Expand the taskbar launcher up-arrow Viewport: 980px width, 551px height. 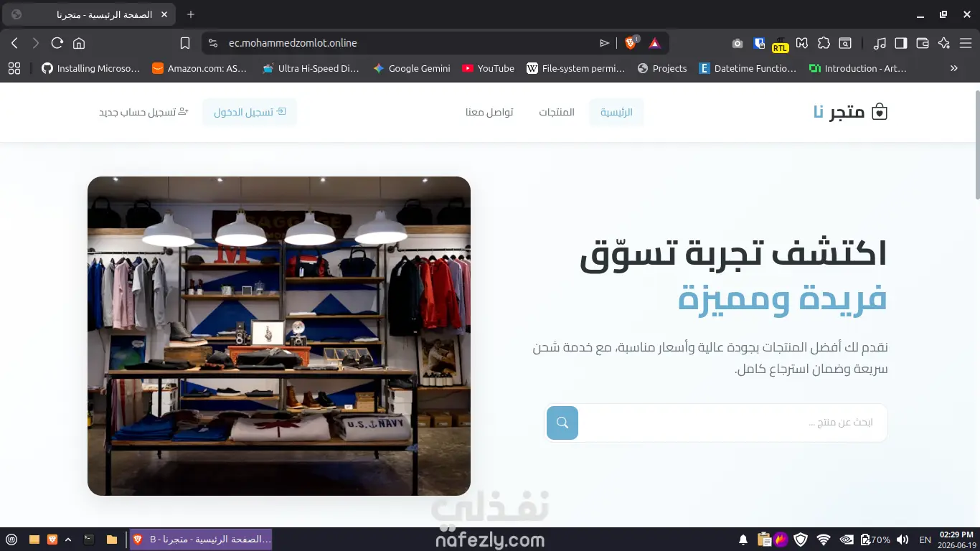coord(68,540)
